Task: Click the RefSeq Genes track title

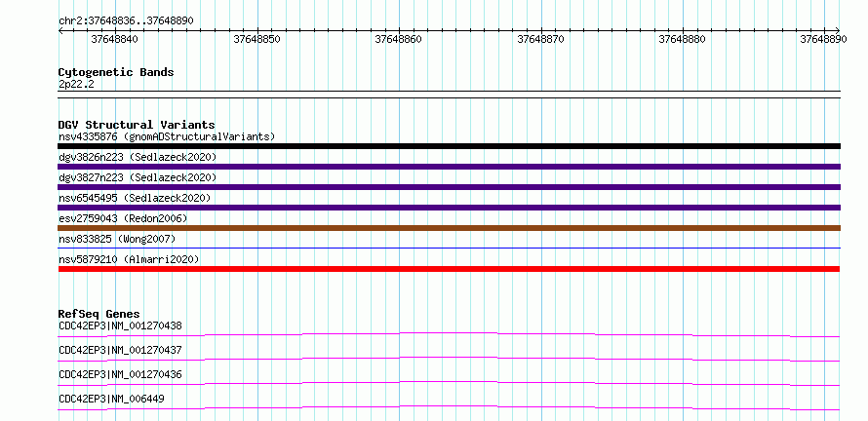Action: [99, 314]
